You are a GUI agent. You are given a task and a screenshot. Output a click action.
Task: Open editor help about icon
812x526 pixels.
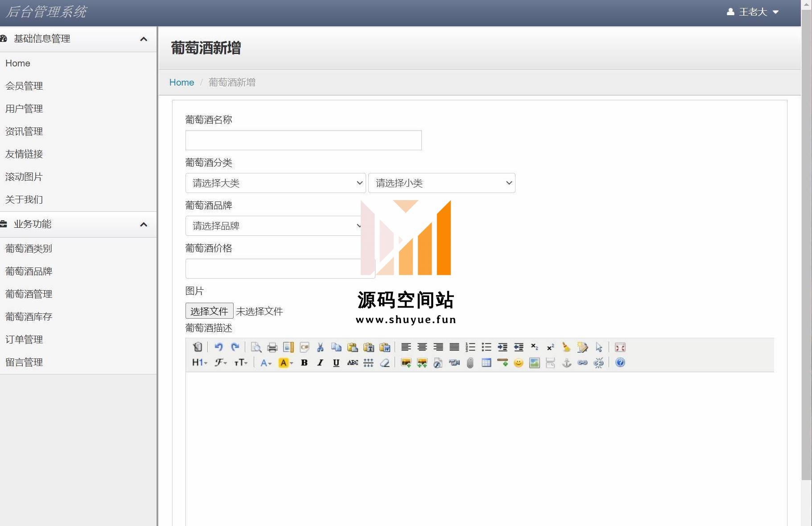[x=620, y=363]
